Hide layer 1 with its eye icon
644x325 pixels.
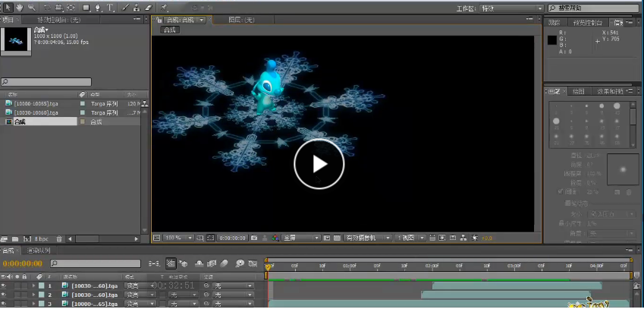coord(4,286)
